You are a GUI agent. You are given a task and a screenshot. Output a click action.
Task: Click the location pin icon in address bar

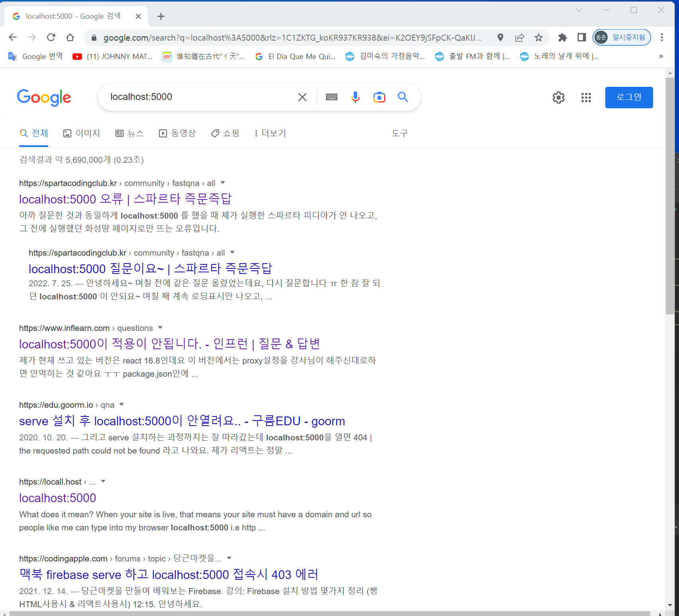500,37
